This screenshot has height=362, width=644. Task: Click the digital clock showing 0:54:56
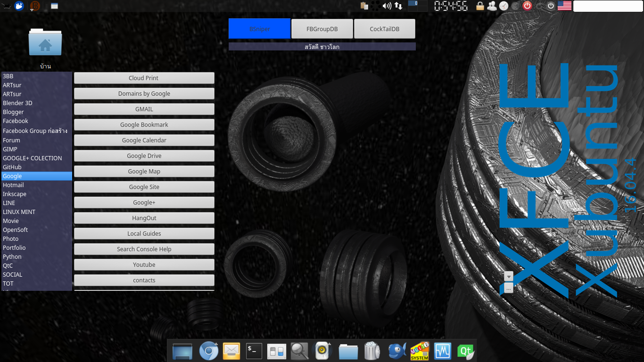[x=451, y=6]
